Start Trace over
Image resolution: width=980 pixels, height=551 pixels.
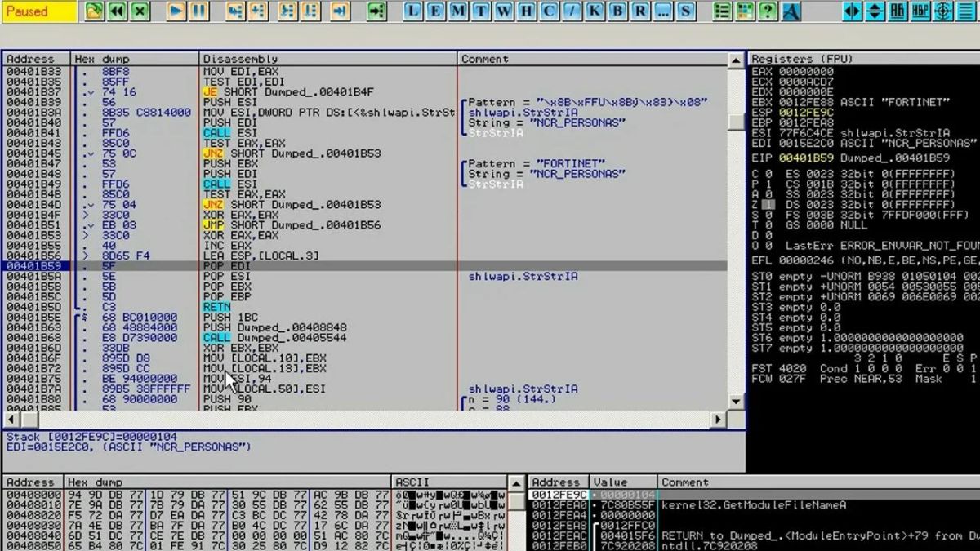point(310,11)
